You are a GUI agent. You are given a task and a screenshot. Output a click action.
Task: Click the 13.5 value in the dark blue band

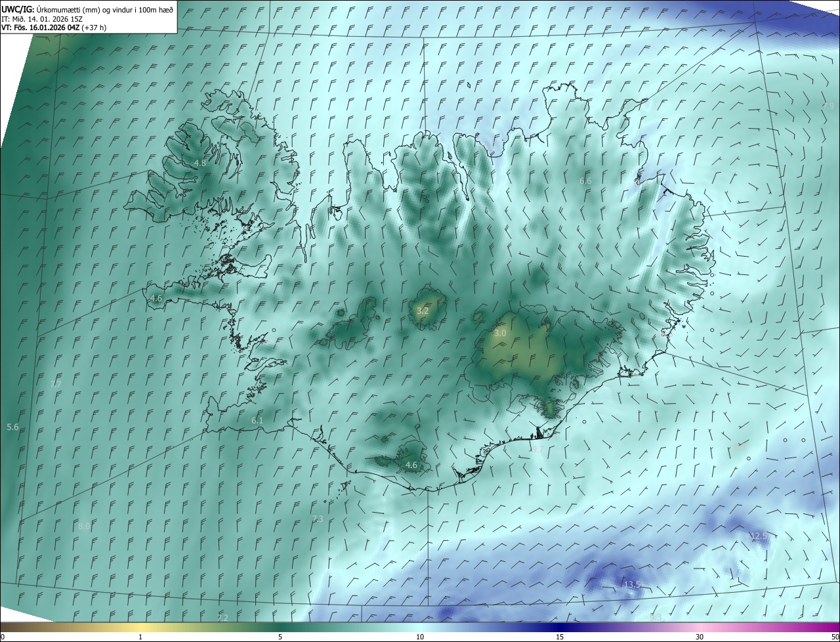pyautogui.click(x=632, y=584)
